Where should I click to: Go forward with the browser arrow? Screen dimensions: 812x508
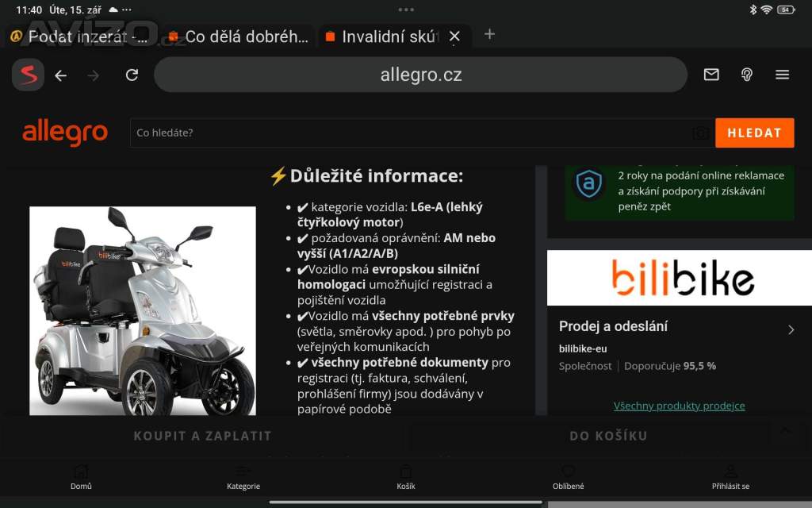pos(94,75)
